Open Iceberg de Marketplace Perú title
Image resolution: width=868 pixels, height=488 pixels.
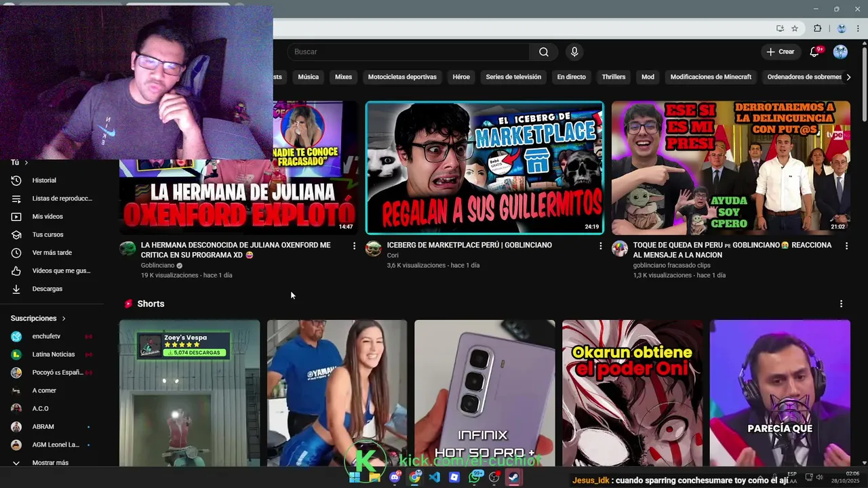469,245
